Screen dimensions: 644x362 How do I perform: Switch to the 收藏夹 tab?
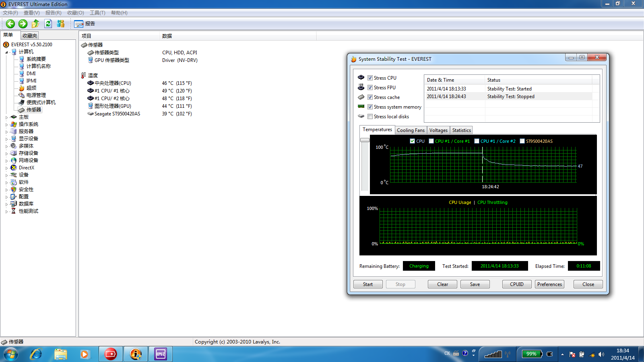point(30,36)
